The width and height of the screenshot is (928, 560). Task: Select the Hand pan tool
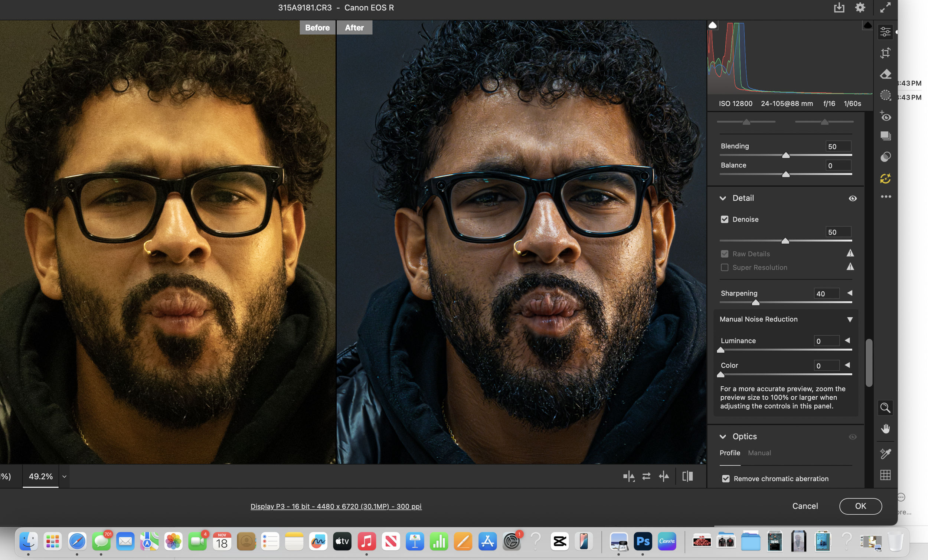coord(885,429)
